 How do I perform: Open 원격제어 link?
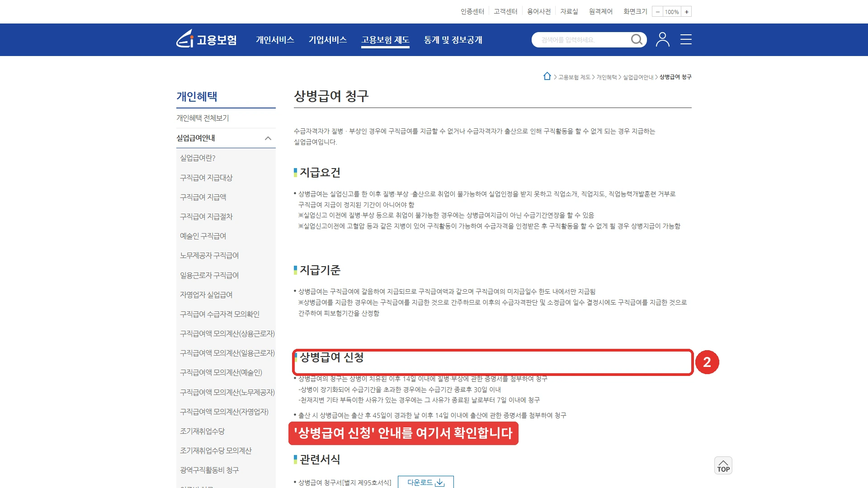pos(600,11)
